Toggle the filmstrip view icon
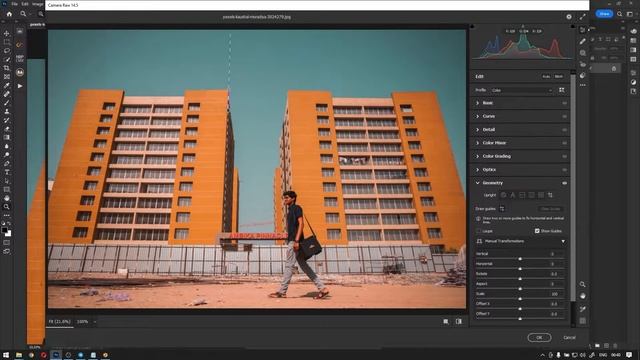The width and height of the screenshot is (640, 360). (446, 322)
